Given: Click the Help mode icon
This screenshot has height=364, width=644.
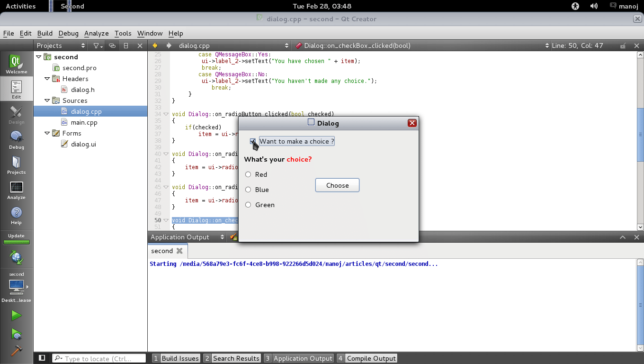Looking at the screenshot, I should [16, 215].
